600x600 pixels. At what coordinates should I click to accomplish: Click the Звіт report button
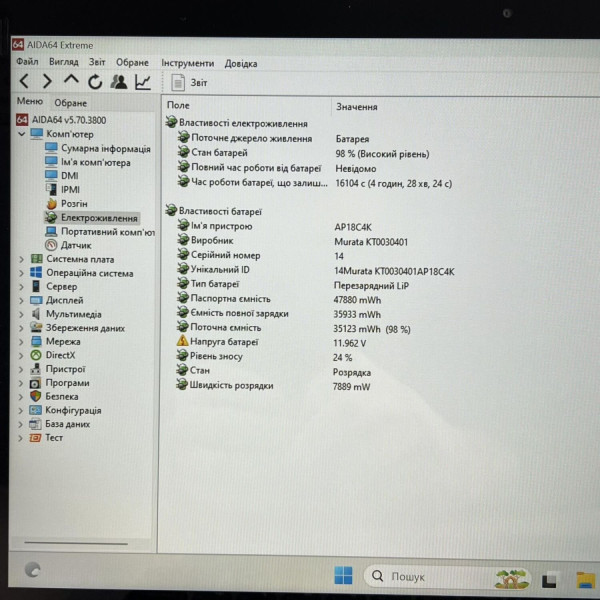[189, 83]
